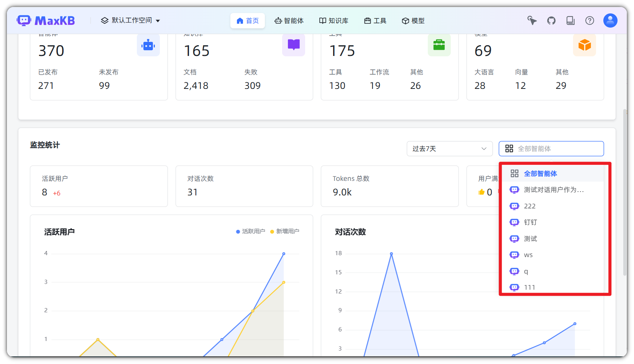Click the agent icon beside 钉钉
Viewport: 634px width, 364px height.
(514, 222)
